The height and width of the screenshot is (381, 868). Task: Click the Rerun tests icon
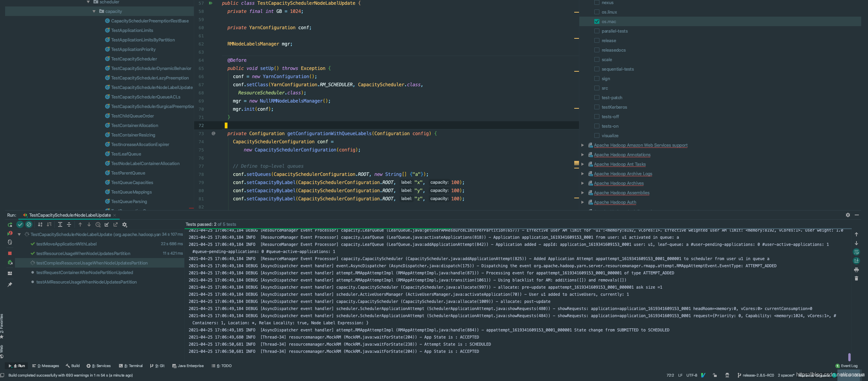pos(10,224)
